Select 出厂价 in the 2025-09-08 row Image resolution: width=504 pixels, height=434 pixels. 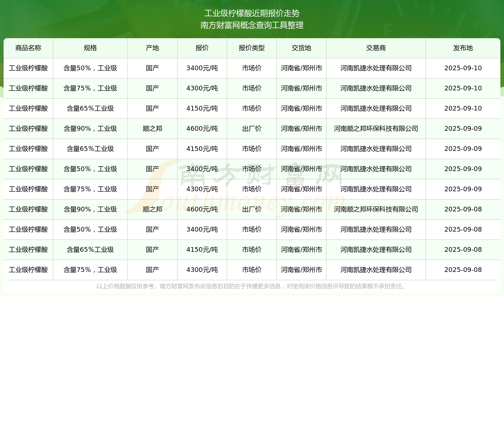pos(252,209)
